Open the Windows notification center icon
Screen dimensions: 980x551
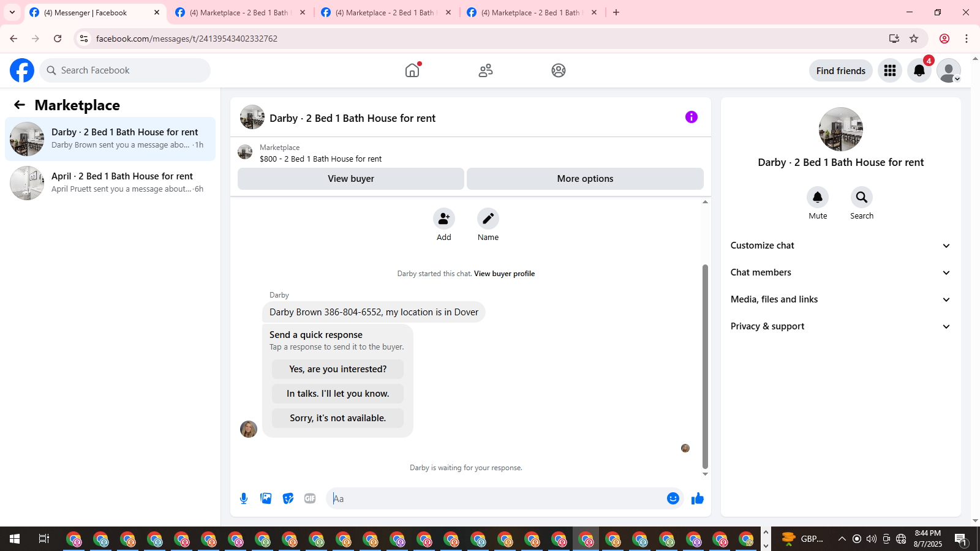point(960,539)
